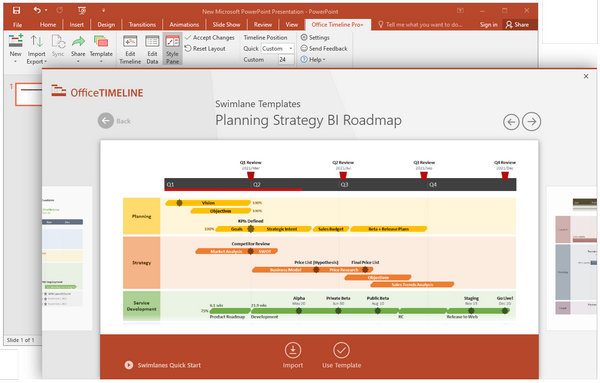Screen dimensions: 600x383
Task: Go to the next template arrow
Action: coord(532,122)
